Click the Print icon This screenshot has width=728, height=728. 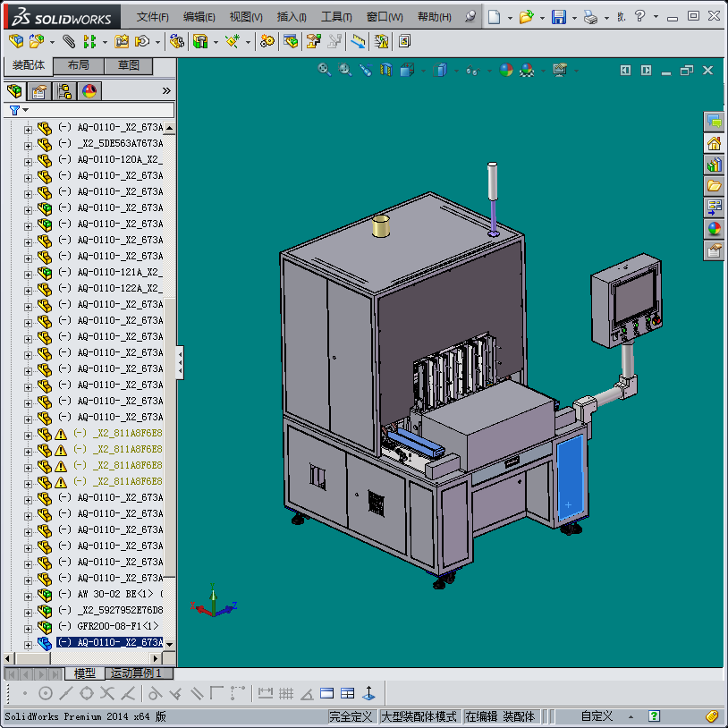pyautogui.click(x=590, y=17)
